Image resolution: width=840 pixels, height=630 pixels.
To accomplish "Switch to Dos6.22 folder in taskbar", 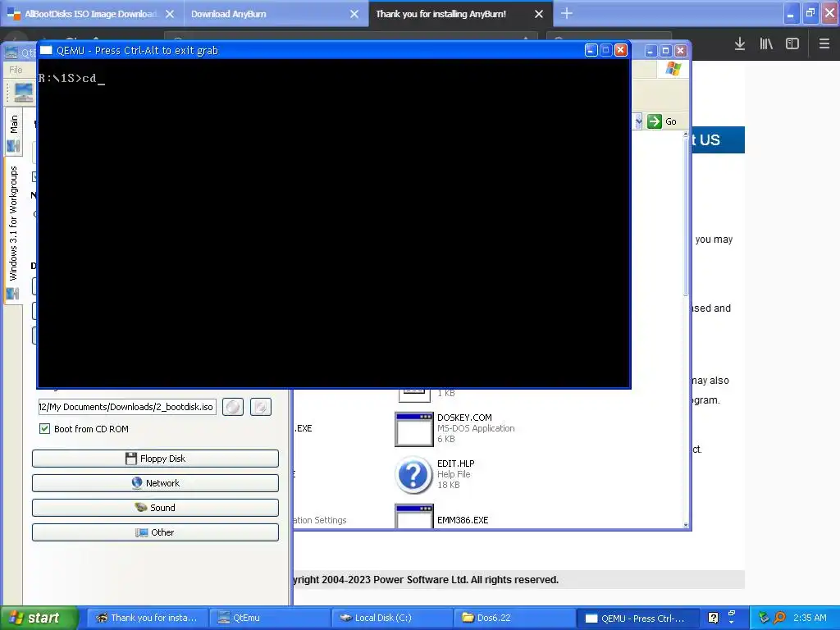I will pyautogui.click(x=514, y=619).
